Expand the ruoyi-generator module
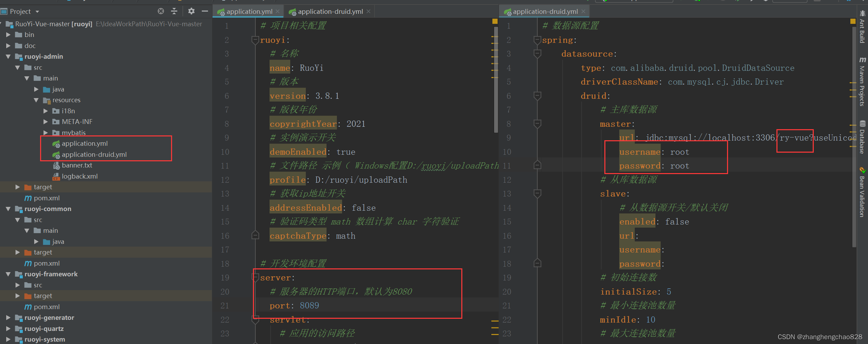This screenshot has width=868, height=344. [x=8, y=317]
